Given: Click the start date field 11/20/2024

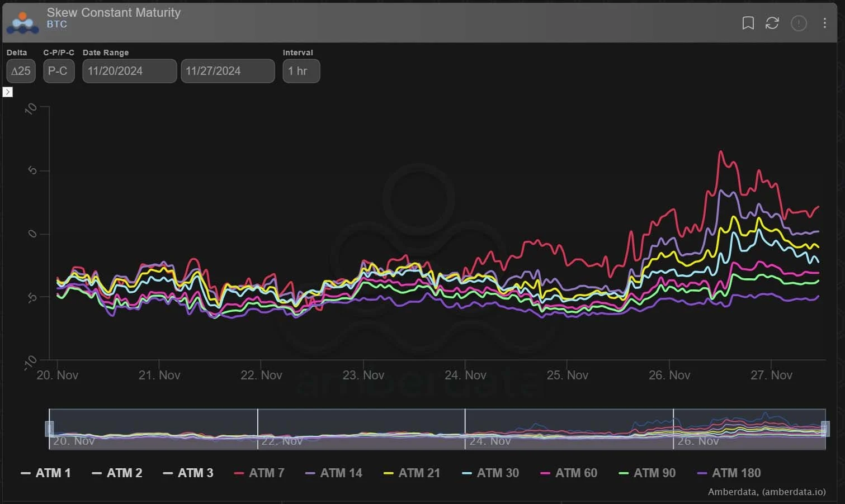Looking at the screenshot, I should coord(130,71).
